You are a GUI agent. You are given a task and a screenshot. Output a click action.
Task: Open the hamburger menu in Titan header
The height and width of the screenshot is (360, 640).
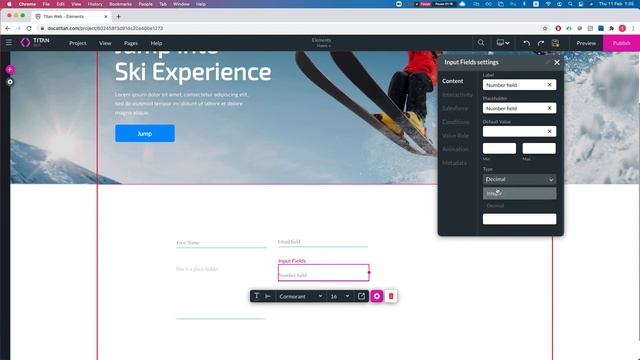click(9, 42)
